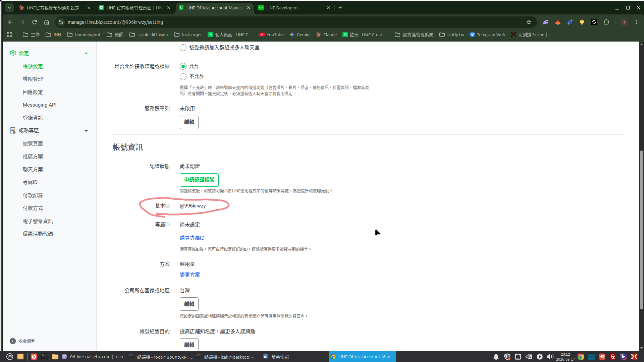Open the bookmark apps grid icon

9,35
